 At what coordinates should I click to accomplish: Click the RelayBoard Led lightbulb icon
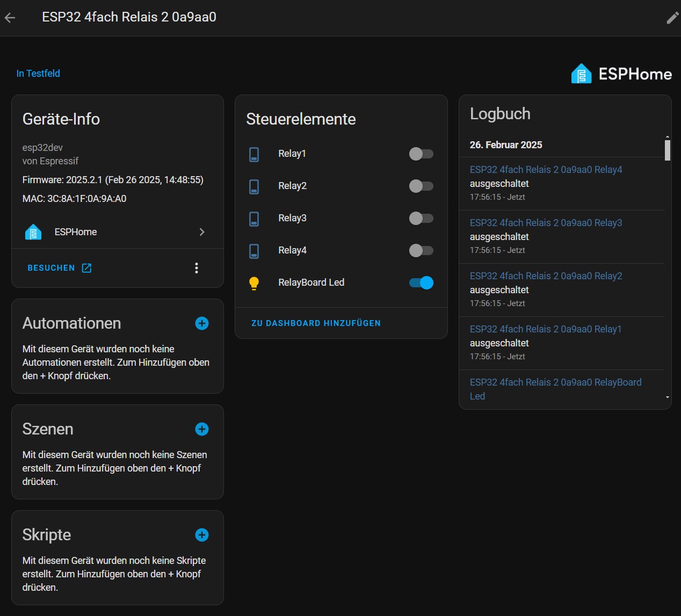click(x=255, y=283)
